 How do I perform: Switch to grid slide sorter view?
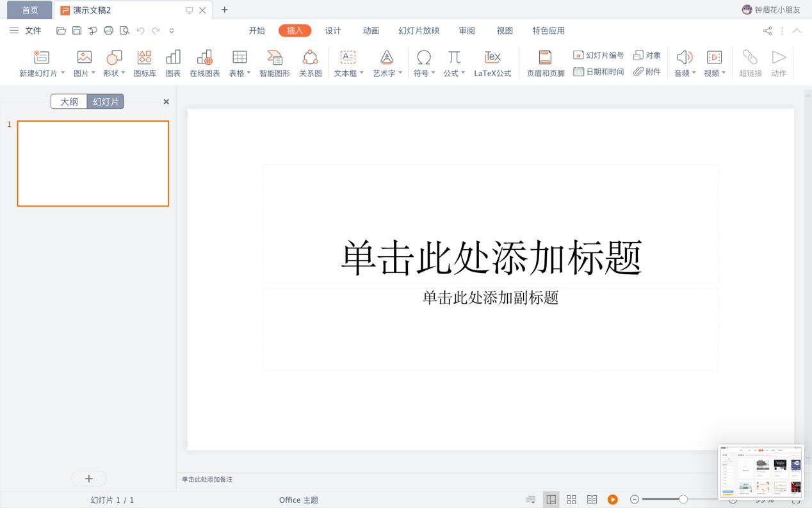(x=571, y=499)
